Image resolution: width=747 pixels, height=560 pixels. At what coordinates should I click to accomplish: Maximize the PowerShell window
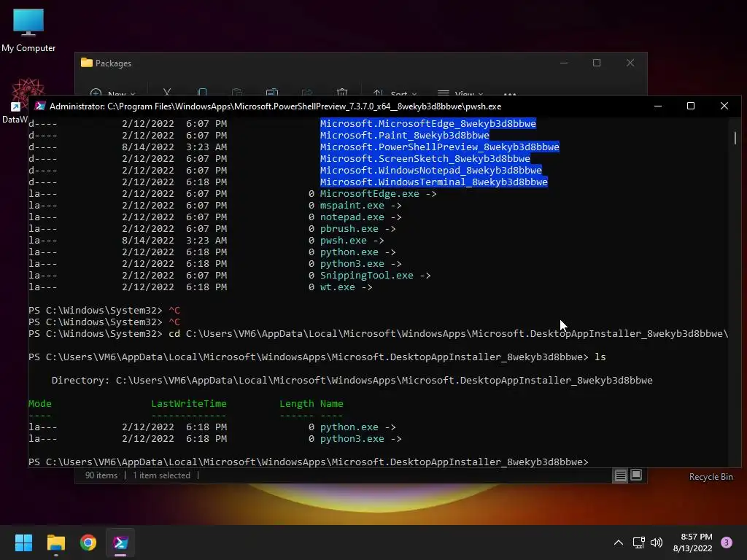pos(691,106)
